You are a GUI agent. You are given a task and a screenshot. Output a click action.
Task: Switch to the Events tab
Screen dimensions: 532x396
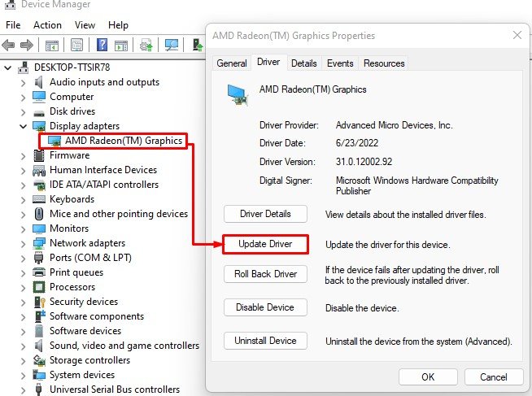pos(340,63)
